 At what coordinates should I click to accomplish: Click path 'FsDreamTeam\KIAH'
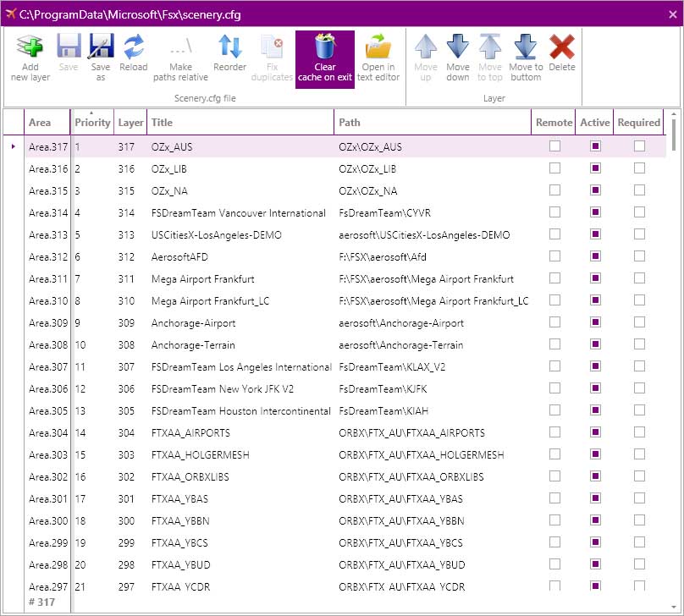[x=383, y=411]
